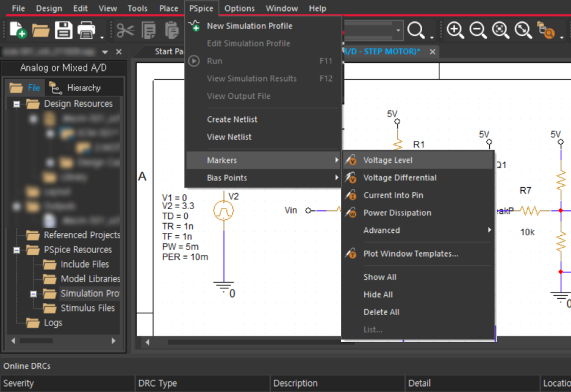Switch to the STEP MOTOR schematic tab
The image size is (571, 392).
coord(382,51)
